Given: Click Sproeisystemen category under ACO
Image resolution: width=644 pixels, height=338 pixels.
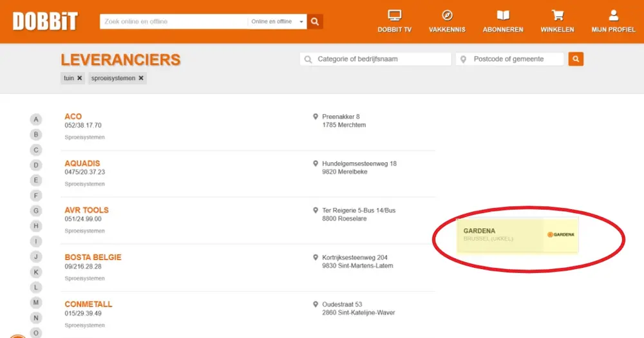Looking at the screenshot, I should [84, 137].
